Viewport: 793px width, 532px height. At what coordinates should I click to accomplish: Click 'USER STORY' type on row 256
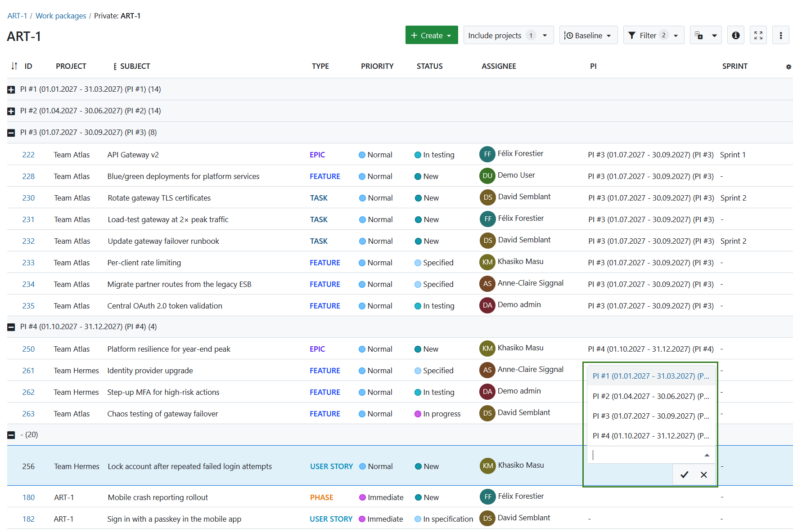coord(332,466)
